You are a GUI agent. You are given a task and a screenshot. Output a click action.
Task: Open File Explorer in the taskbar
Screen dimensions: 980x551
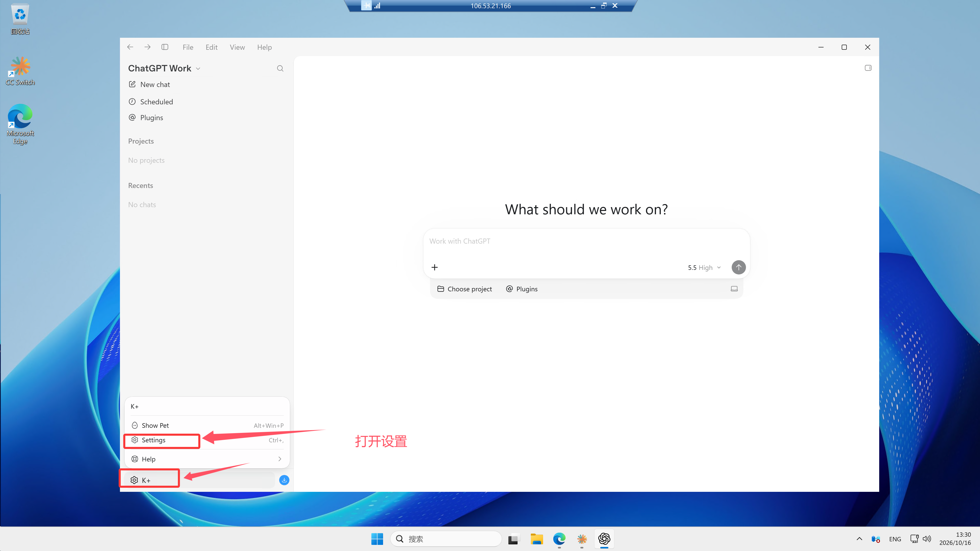coord(536,539)
